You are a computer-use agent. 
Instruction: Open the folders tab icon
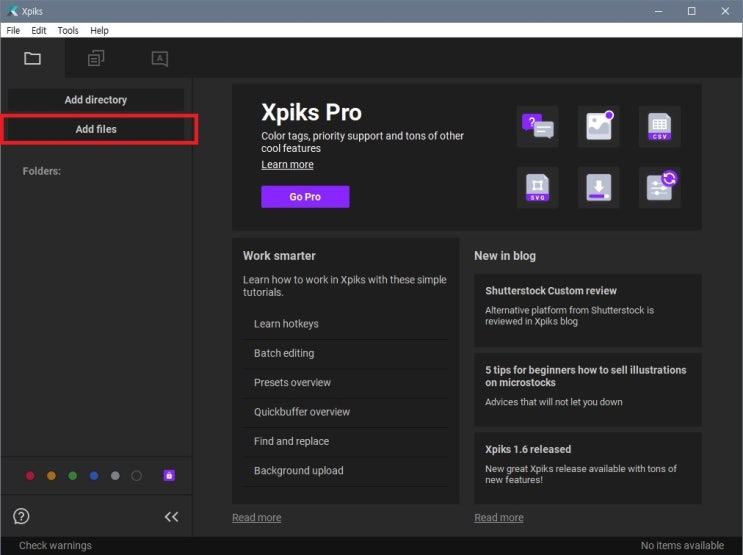tap(32, 58)
